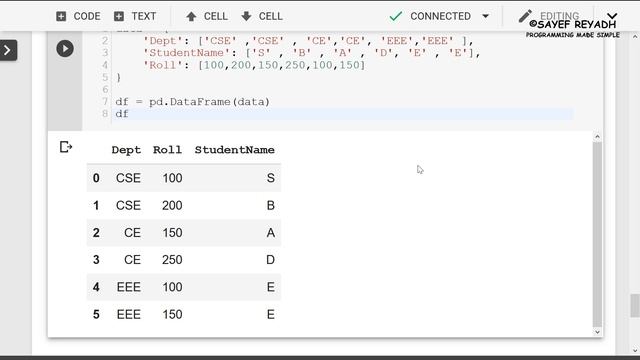
Task: Click the plus icon next to CODE
Action: click(x=61, y=16)
